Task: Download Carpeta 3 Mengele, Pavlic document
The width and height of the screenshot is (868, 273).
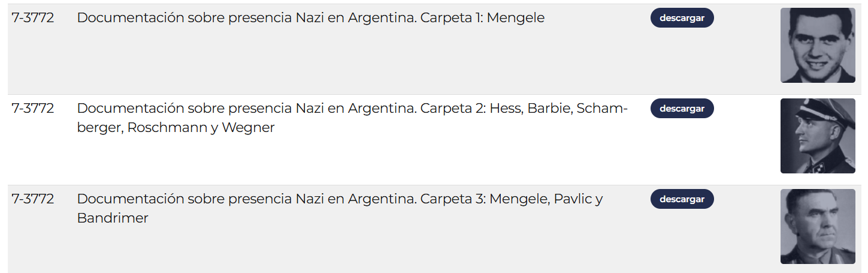Action: pos(682,199)
